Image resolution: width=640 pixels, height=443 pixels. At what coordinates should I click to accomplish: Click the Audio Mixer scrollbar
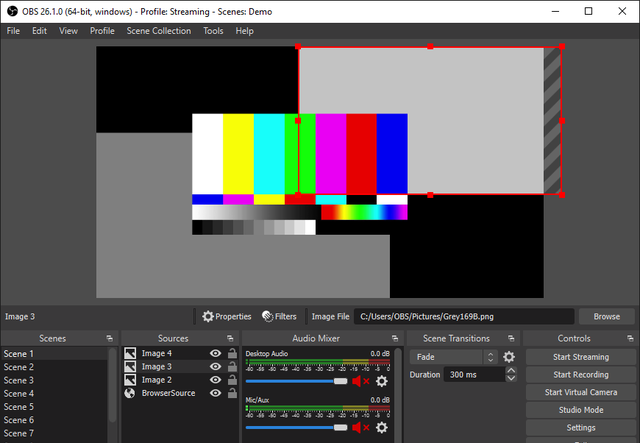(x=399, y=395)
